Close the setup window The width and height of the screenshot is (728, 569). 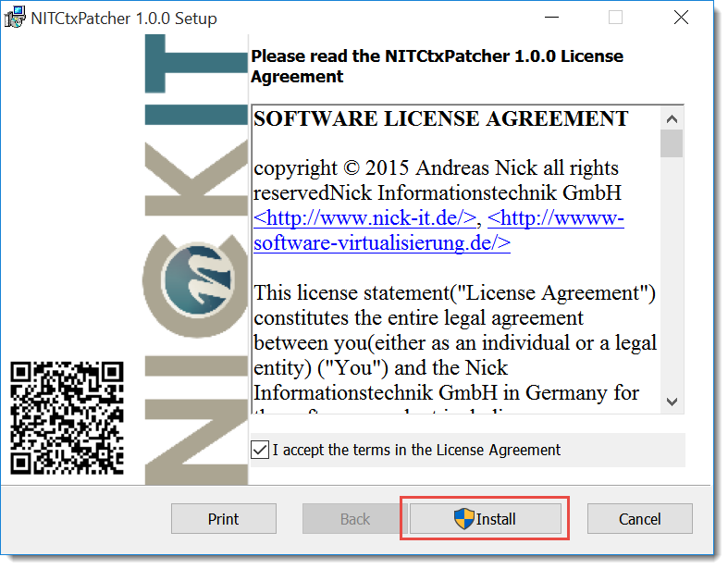point(681,18)
